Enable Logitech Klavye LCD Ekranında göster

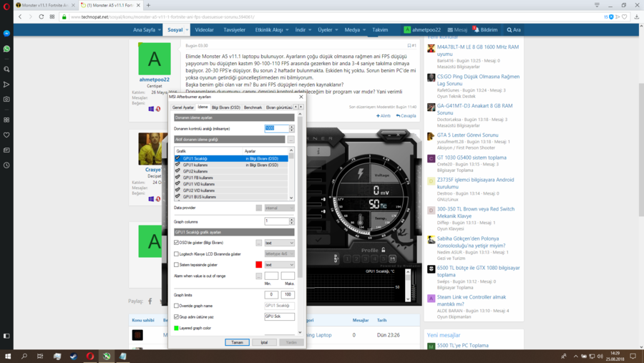(176, 254)
